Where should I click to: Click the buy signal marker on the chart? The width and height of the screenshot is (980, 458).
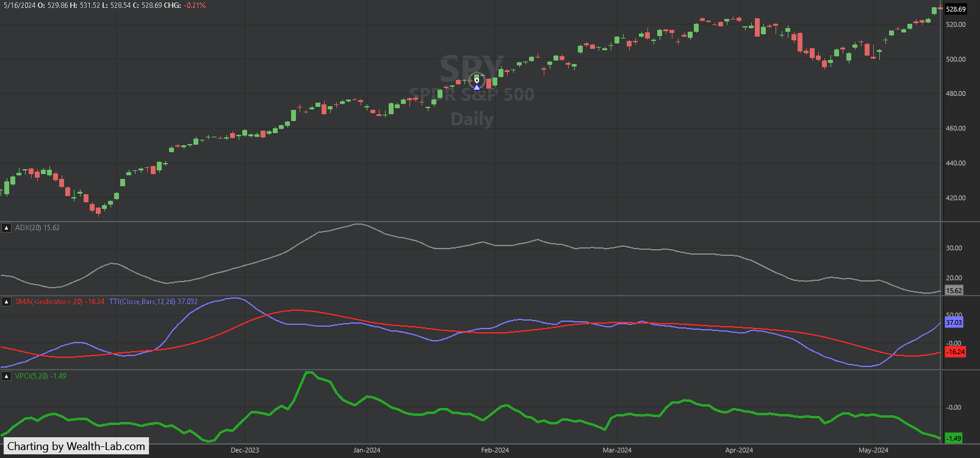[477, 87]
